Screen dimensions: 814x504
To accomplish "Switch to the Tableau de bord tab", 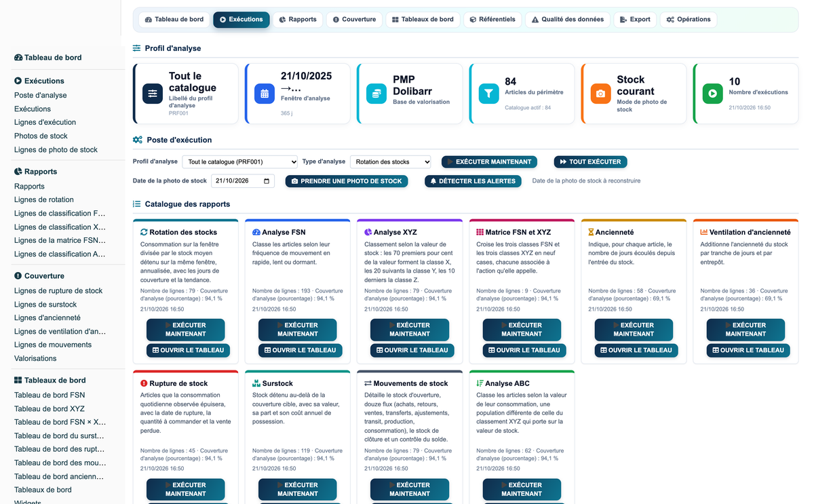I will coord(174,20).
